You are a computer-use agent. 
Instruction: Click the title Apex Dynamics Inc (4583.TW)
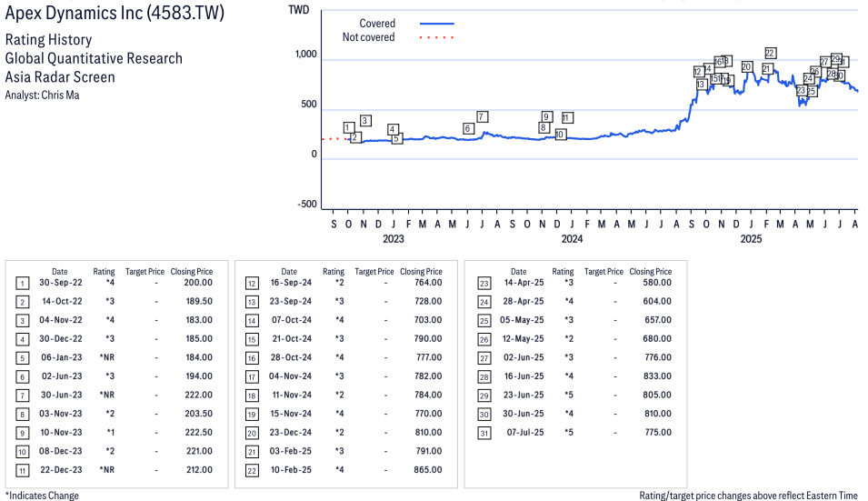coord(115,13)
